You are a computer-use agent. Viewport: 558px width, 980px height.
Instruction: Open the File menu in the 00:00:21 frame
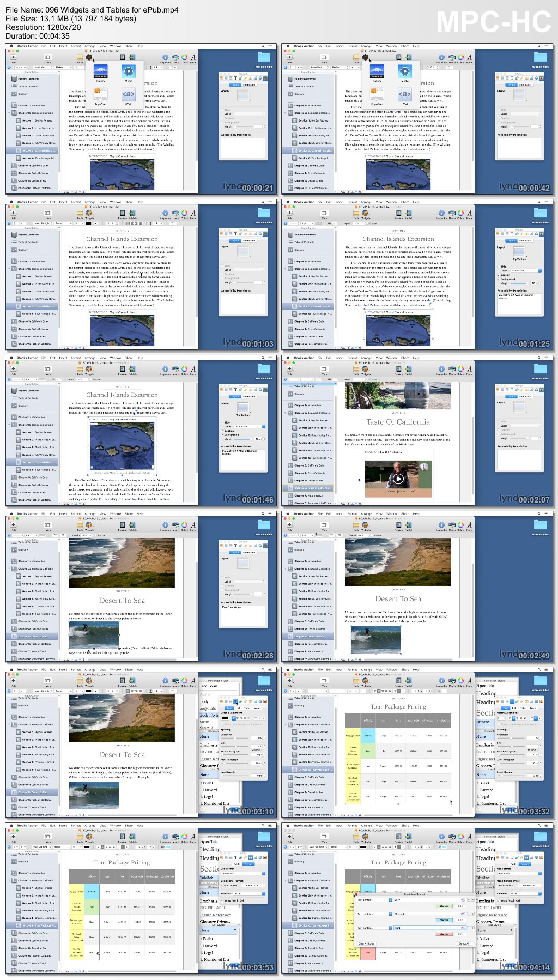point(44,46)
